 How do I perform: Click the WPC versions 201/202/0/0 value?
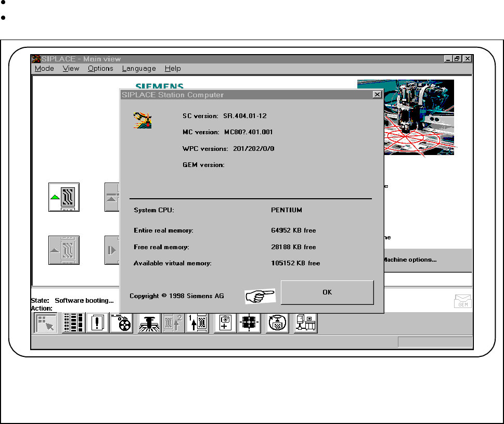[254, 148]
